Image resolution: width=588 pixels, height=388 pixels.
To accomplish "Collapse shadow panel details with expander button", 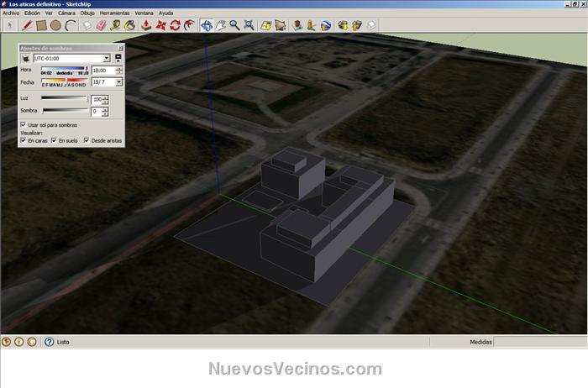I will [x=118, y=59].
